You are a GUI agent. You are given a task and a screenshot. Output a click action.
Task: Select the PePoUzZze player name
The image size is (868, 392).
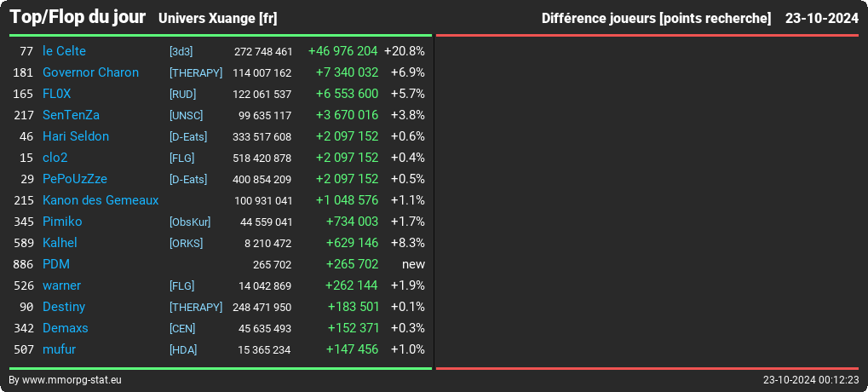75,179
